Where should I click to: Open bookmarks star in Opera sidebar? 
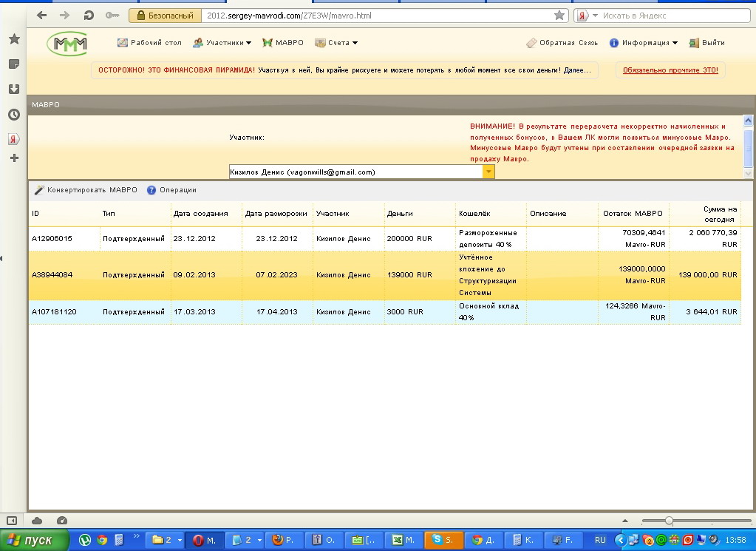tap(14, 38)
